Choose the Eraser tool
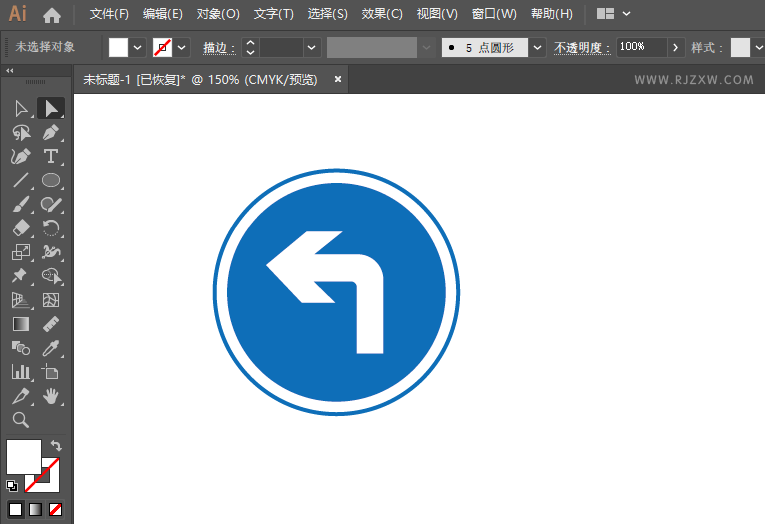Viewport: 765px width, 524px height. [x=20, y=228]
